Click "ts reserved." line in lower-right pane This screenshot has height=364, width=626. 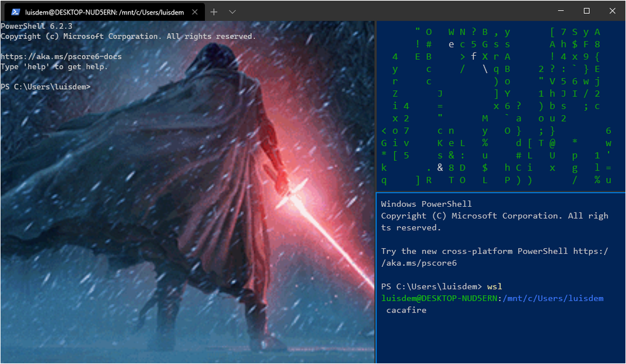(411, 227)
